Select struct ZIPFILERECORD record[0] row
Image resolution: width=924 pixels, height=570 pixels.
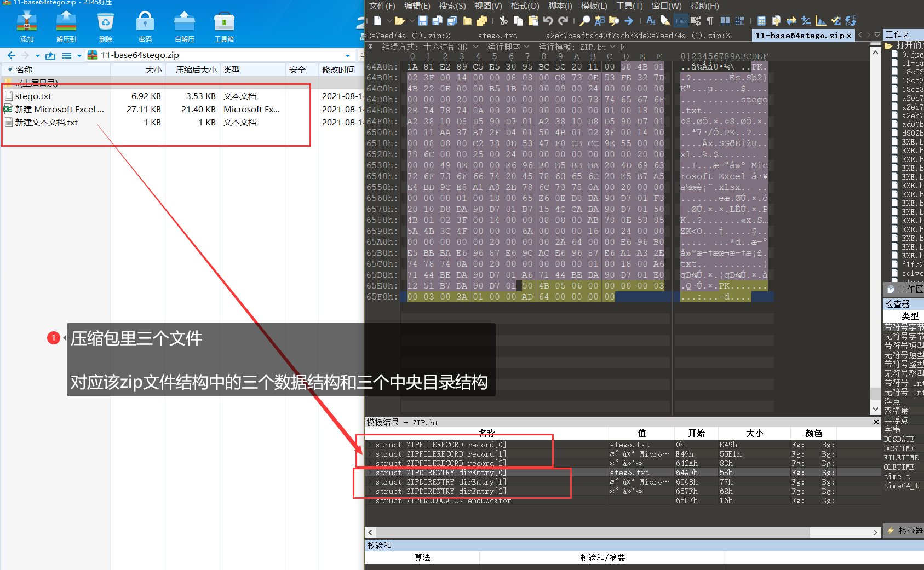pyautogui.click(x=622, y=445)
